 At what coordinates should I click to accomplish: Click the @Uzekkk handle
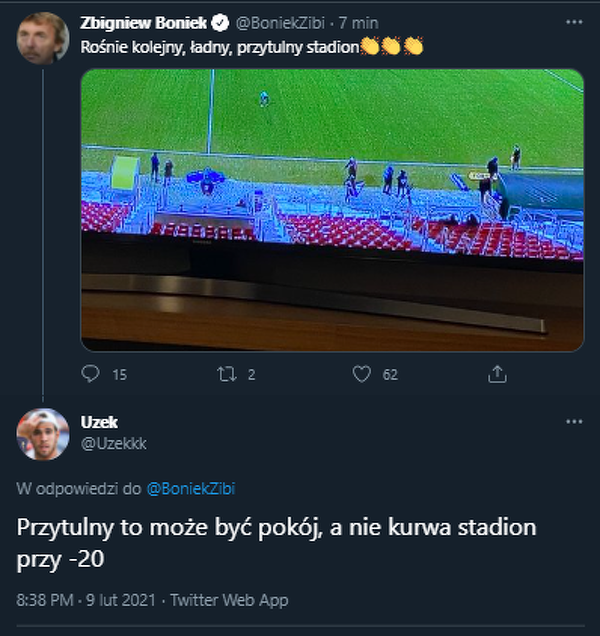coord(113,443)
